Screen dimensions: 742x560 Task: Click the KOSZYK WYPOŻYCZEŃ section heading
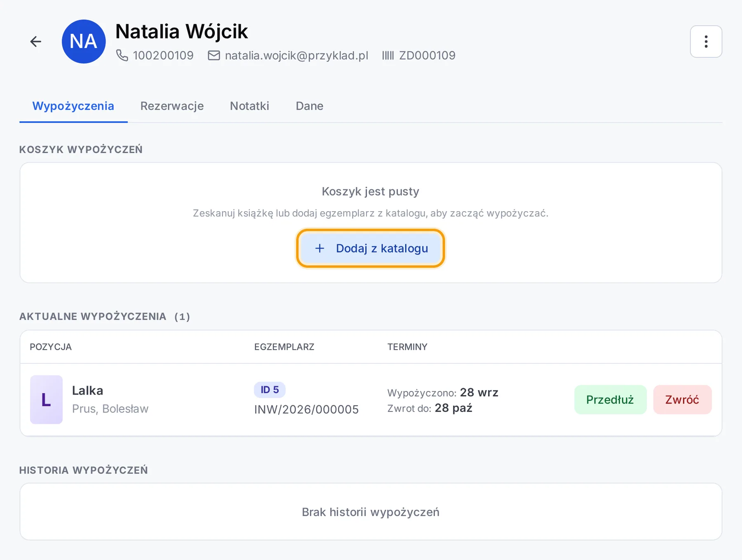point(81,149)
